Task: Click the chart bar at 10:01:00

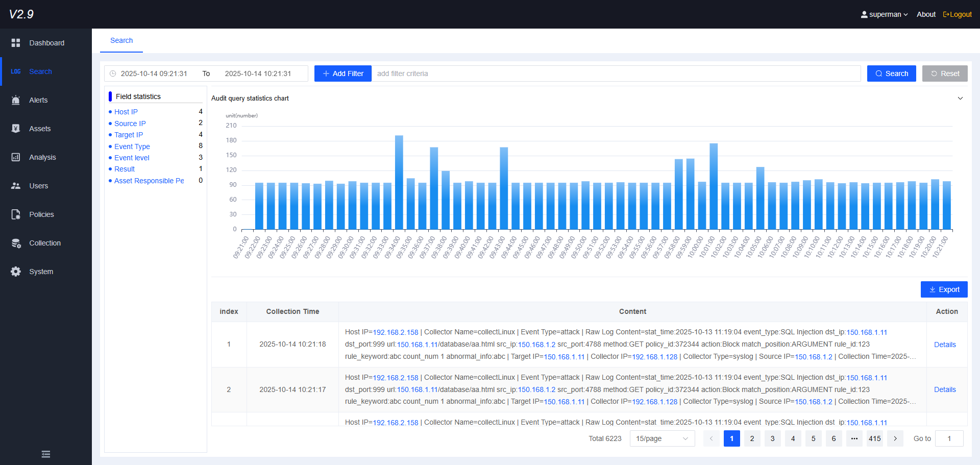Action: point(714,186)
